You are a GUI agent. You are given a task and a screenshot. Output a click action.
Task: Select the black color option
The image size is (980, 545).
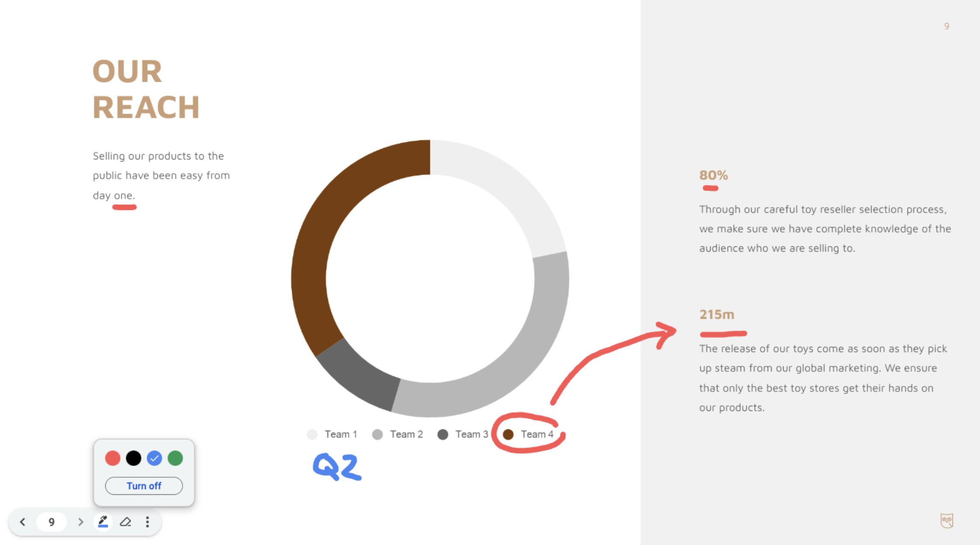(133, 459)
